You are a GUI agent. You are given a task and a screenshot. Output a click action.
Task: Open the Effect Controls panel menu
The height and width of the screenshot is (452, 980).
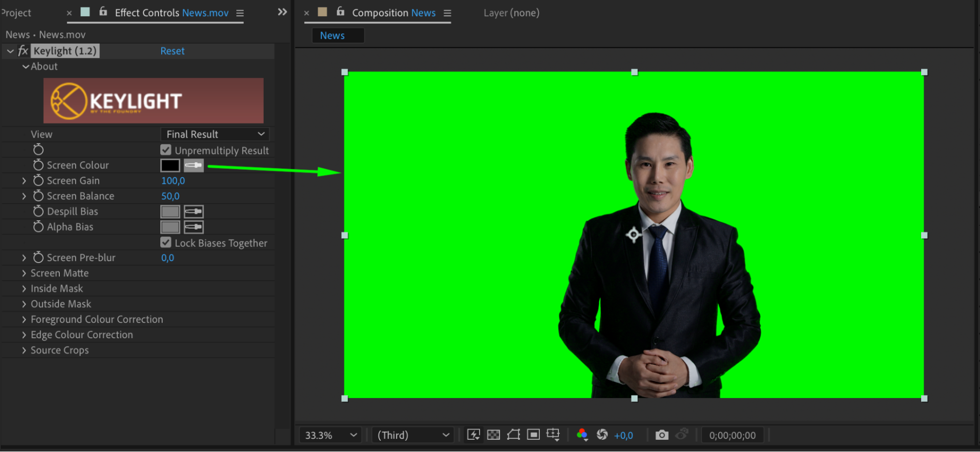coord(240,13)
